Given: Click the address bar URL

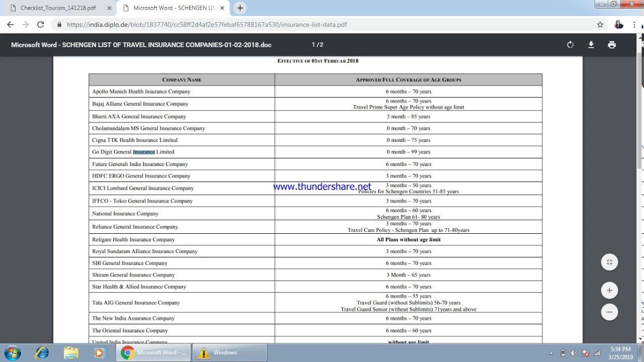Looking at the screenshot, I should point(206,24).
